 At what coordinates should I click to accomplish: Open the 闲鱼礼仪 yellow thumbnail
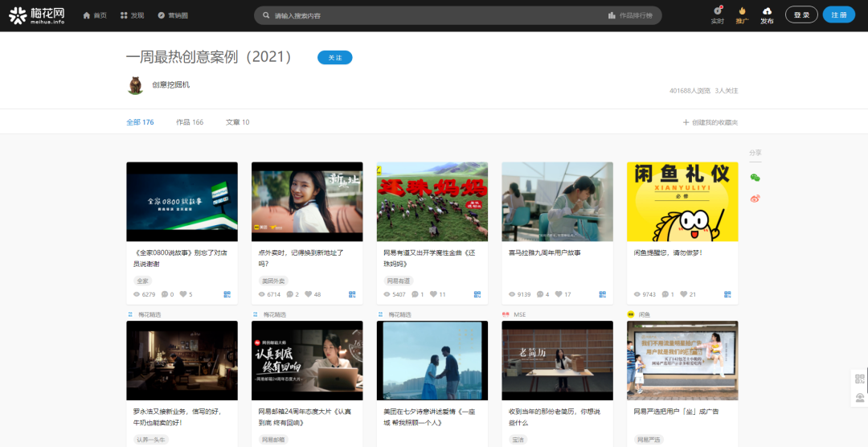pyautogui.click(x=682, y=202)
